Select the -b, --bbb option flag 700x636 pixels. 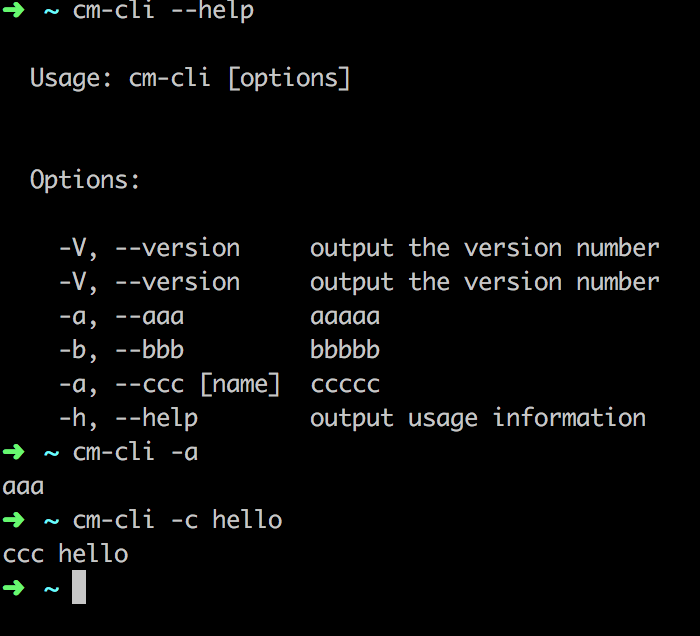[x=121, y=350]
